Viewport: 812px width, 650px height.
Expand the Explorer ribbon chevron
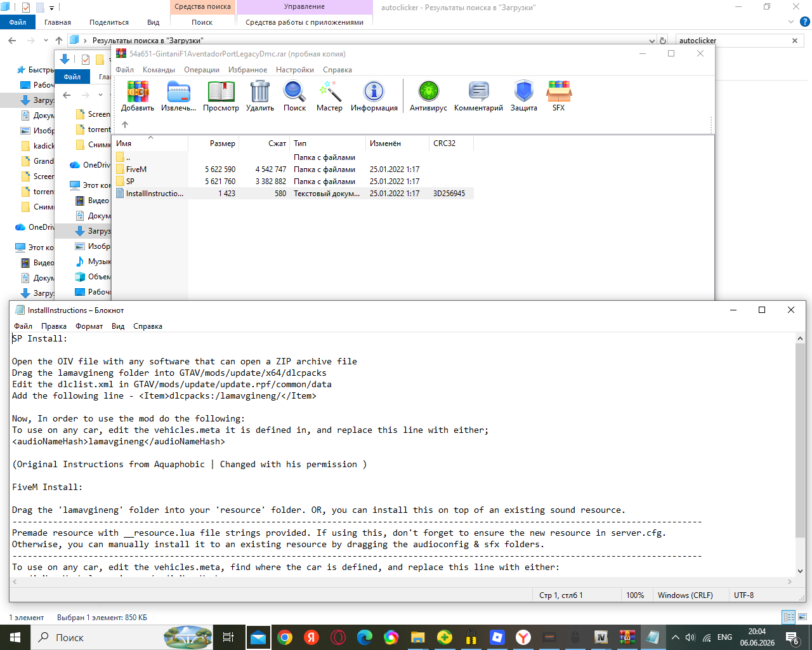(790, 22)
